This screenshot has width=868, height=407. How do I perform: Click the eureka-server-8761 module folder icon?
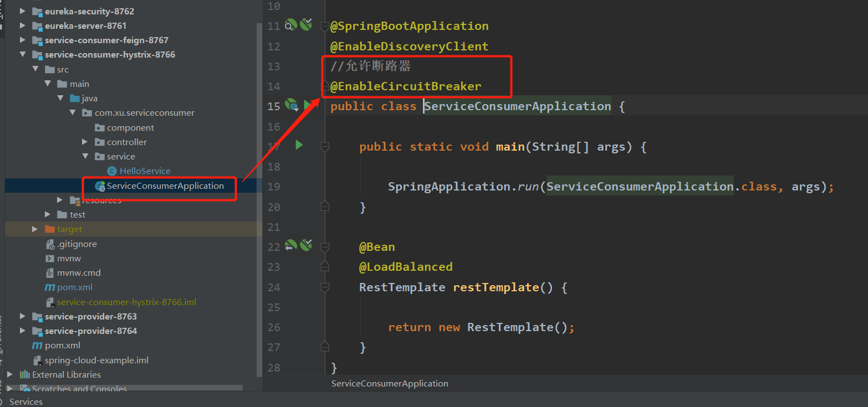pos(37,25)
